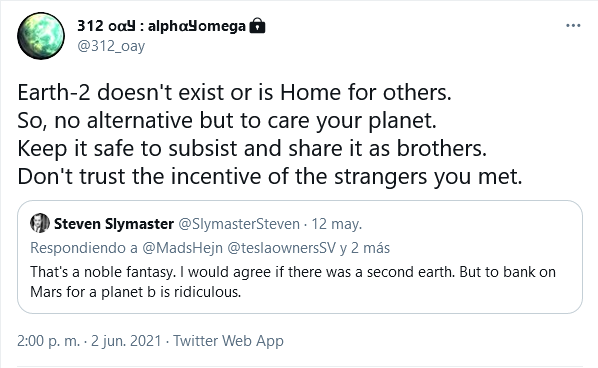598x368 pixels.
Task: Follow the @teslaownersSV mention link
Action: tap(281, 248)
